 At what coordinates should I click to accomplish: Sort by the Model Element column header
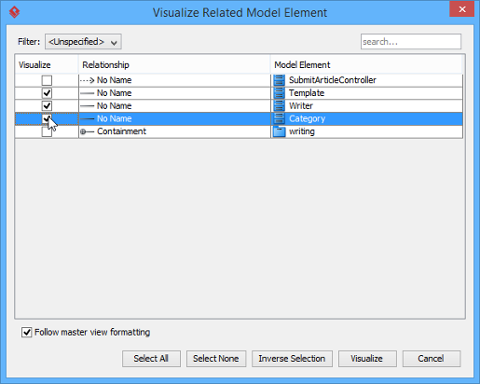pos(366,65)
